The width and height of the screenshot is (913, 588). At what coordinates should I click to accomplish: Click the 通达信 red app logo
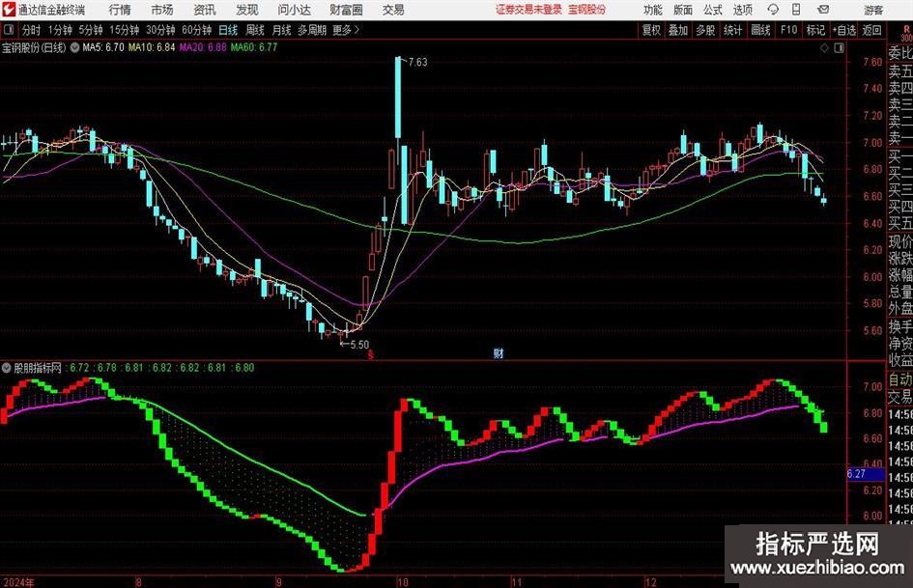(8, 10)
